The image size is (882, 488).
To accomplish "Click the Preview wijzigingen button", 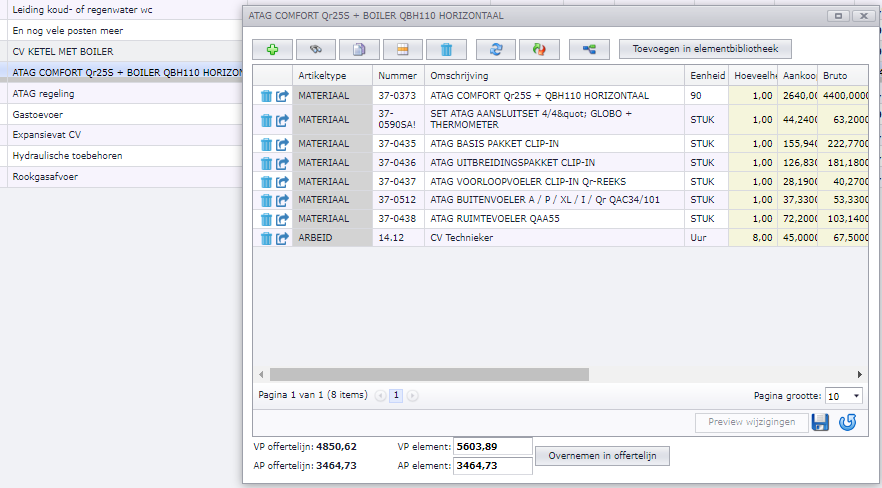I will pyautogui.click(x=752, y=422).
